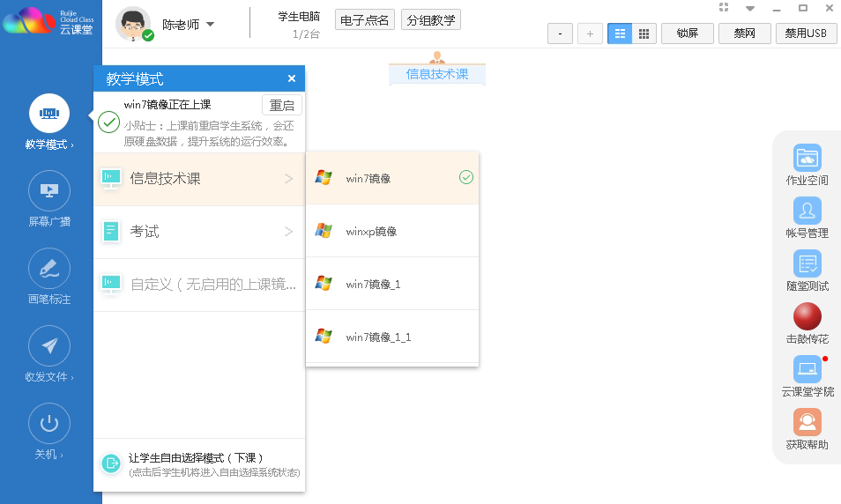Click the 关机 power icon
Image resolution: width=841 pixels, height=504 pixels.
click(49, 423)
